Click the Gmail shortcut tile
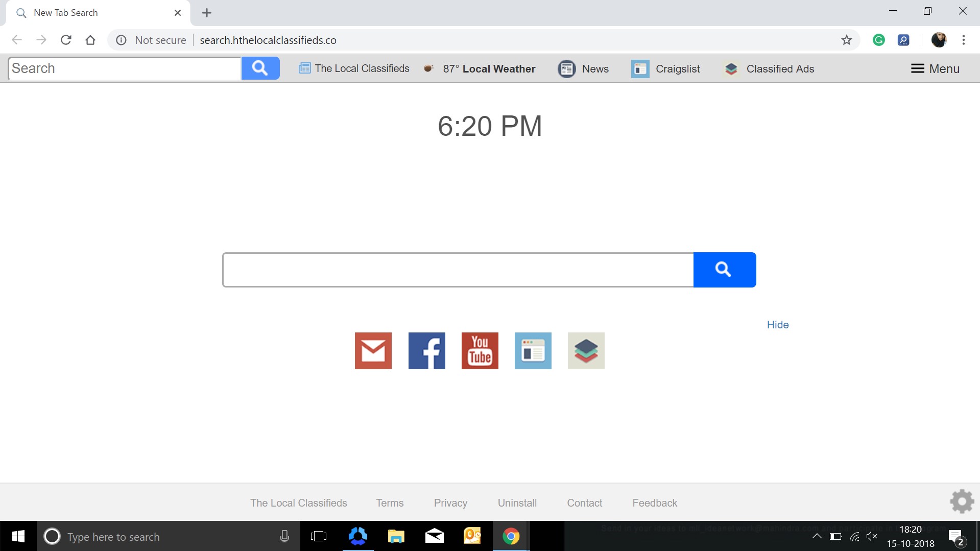Image resolution: width=980 pixels, height=551 pixels. tap(373, 351)
